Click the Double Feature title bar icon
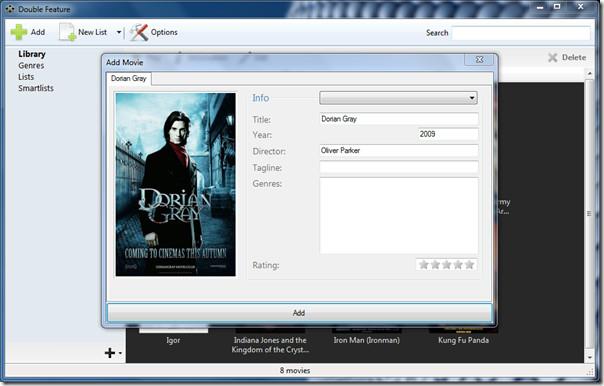The image size is (604, 386). (x=10, y=9)
